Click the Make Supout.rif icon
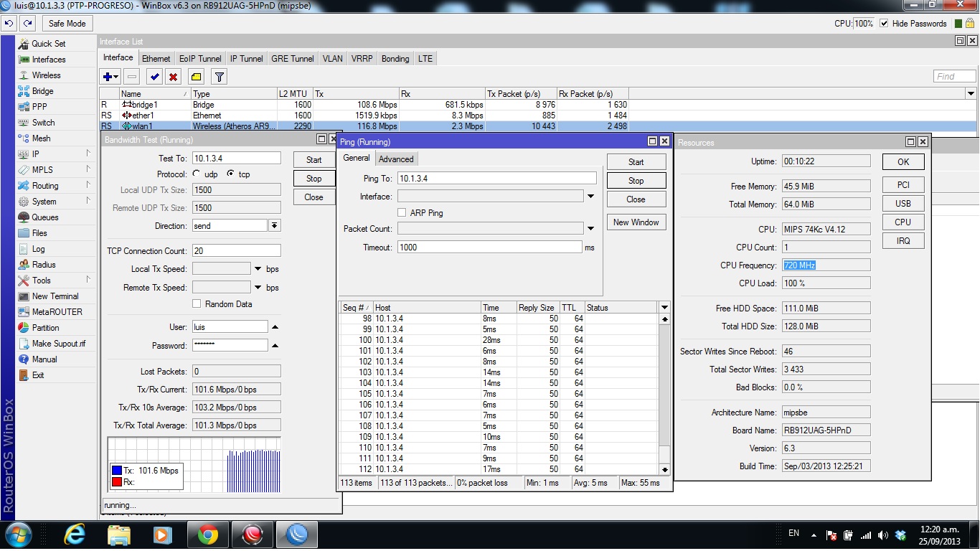The height and width of the screenshot is (551, 980). click(x=24, y=344)
